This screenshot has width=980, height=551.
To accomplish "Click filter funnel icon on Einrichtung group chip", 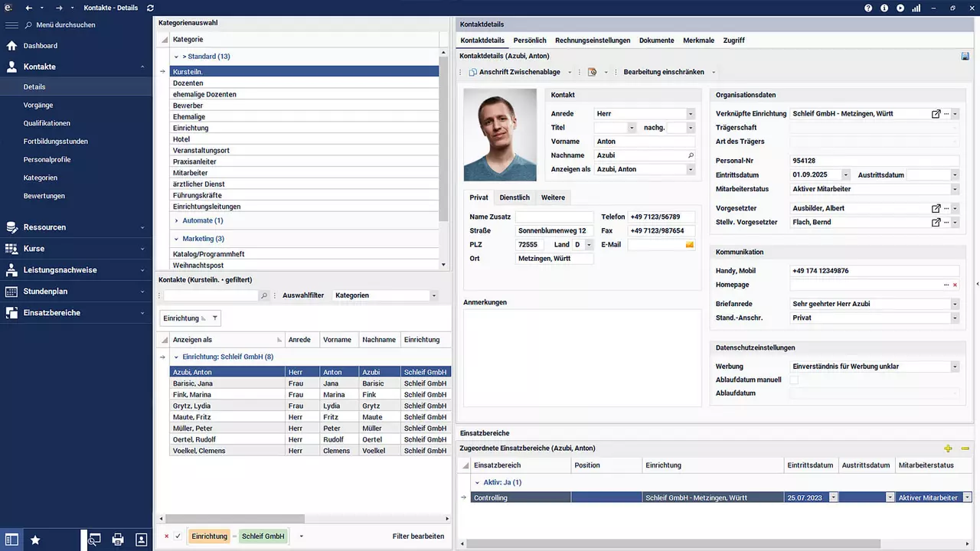I will click(214, 318).
